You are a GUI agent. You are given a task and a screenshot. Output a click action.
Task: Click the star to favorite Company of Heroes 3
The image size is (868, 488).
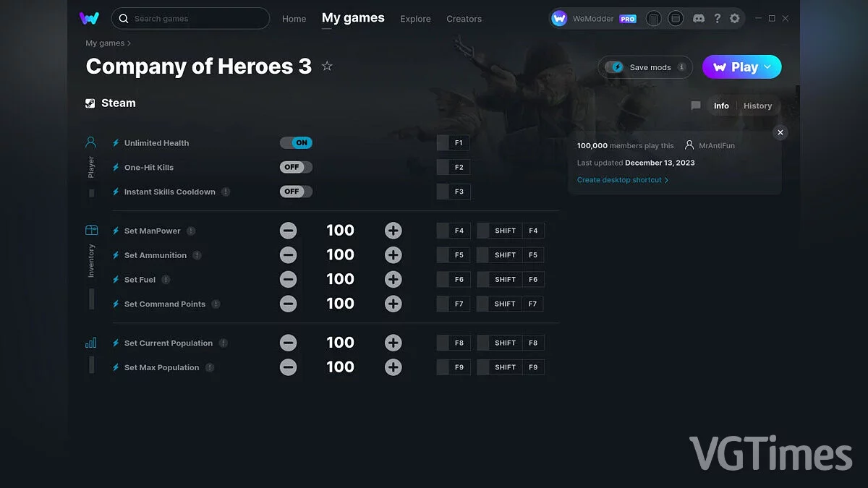326,66
